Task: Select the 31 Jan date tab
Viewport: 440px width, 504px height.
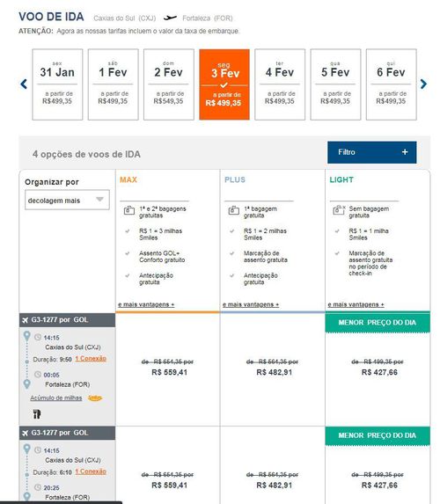Action: point(57,84)
